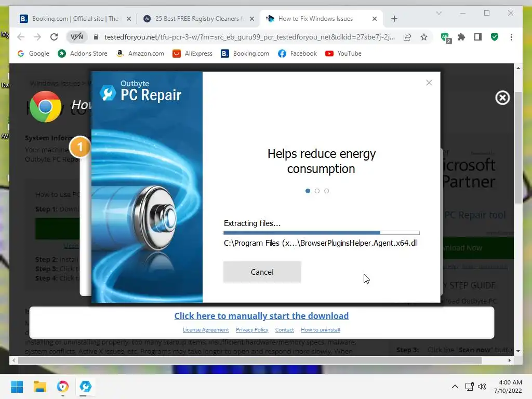This screenshot has width=532, height=399.
Task: Toggle the side panel icon
Action: 478,37
